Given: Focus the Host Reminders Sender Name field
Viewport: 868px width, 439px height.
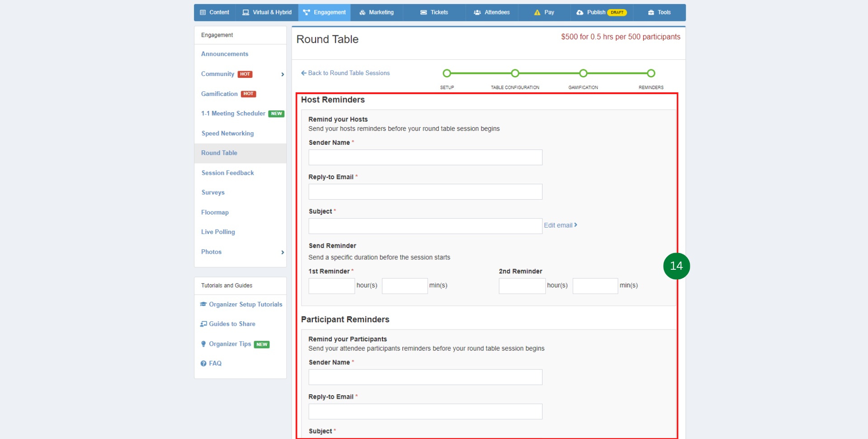Looking at the screenshot, I should click(425, 157).
